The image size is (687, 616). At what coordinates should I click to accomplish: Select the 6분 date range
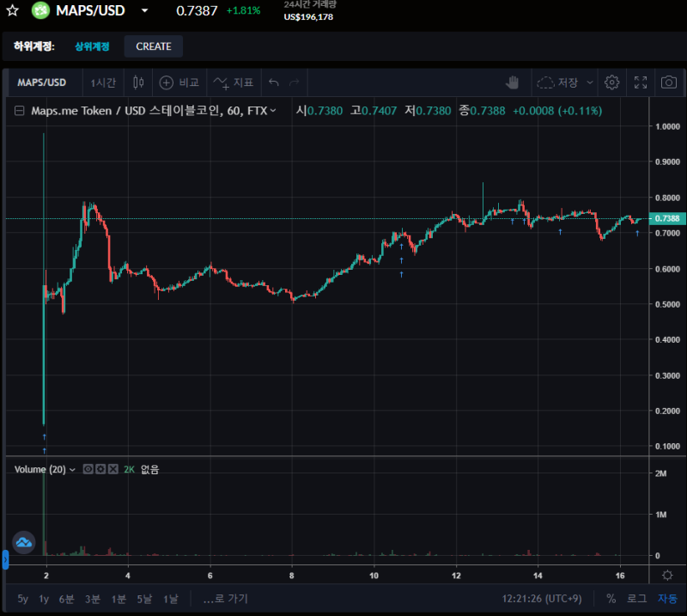[67, 599]
